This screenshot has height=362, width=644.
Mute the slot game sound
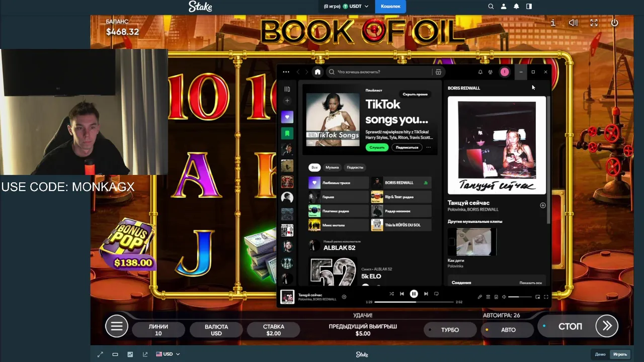[573, 23]
